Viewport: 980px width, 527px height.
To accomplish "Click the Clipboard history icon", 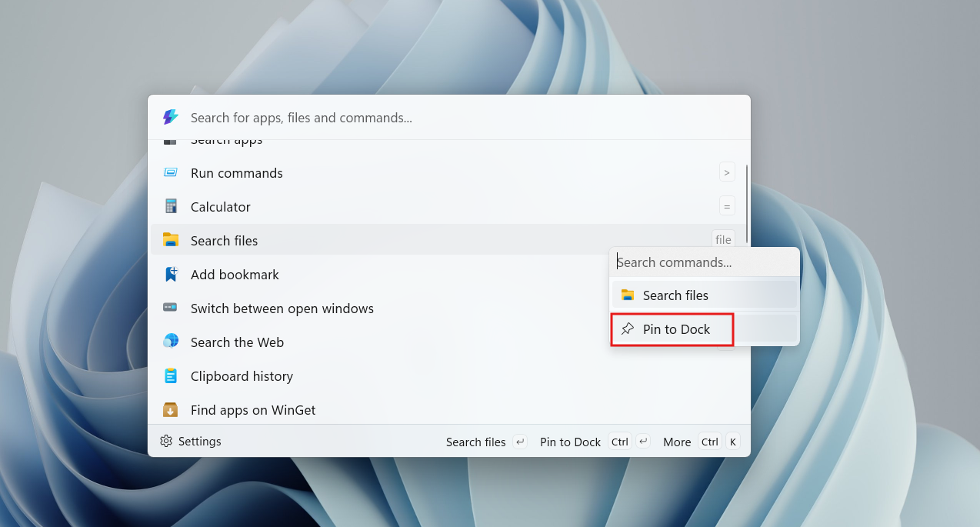I will pos(170,375).
